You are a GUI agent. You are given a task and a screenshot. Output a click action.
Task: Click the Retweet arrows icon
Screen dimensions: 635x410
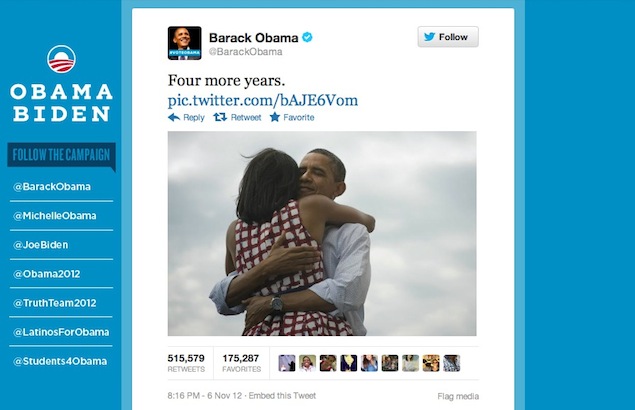220,117
